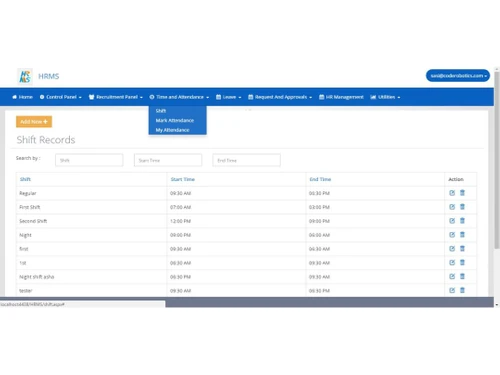The image size is (500, 375).
Task: Click the 'Shift Records' heading
Action: click(x=46, y=140)
